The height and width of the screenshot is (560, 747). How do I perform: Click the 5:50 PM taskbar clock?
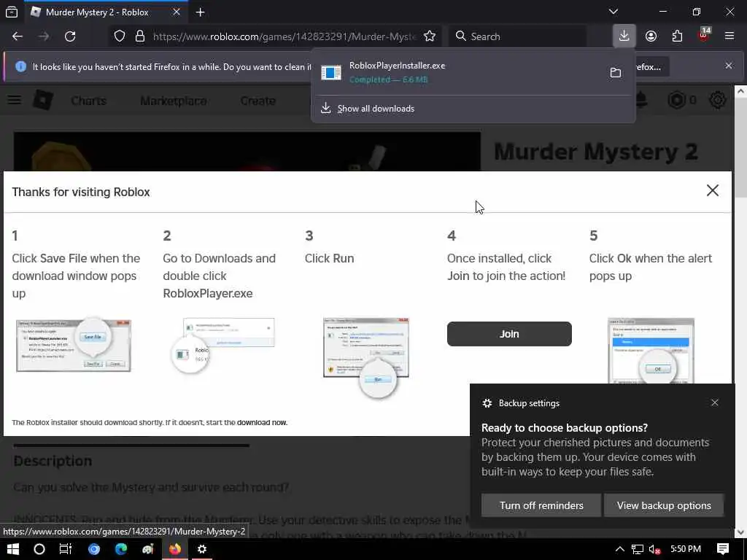pos(686,549)
